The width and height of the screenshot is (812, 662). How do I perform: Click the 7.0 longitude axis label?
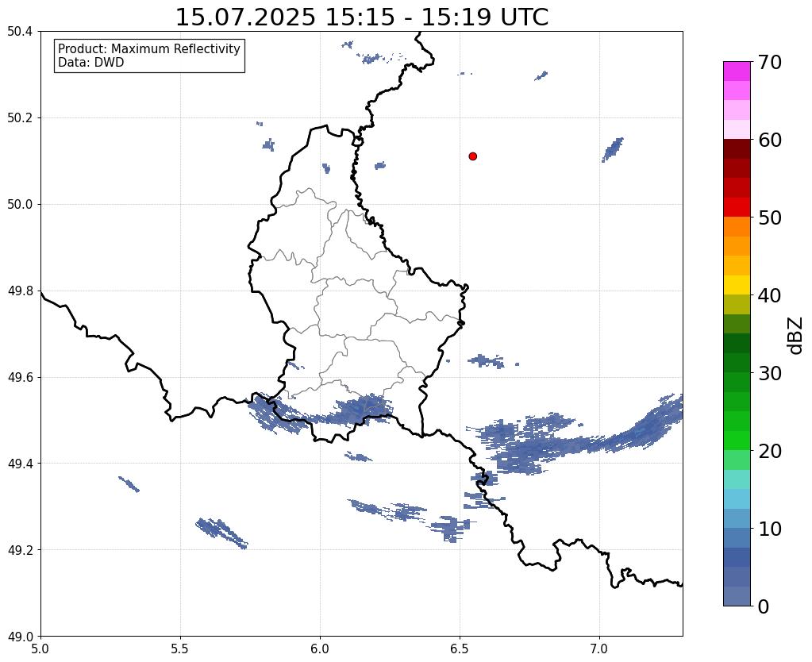[599, 649]
